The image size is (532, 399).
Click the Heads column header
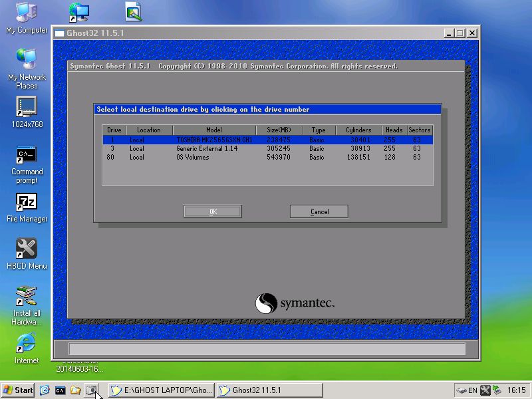click(x=394, y=130)
